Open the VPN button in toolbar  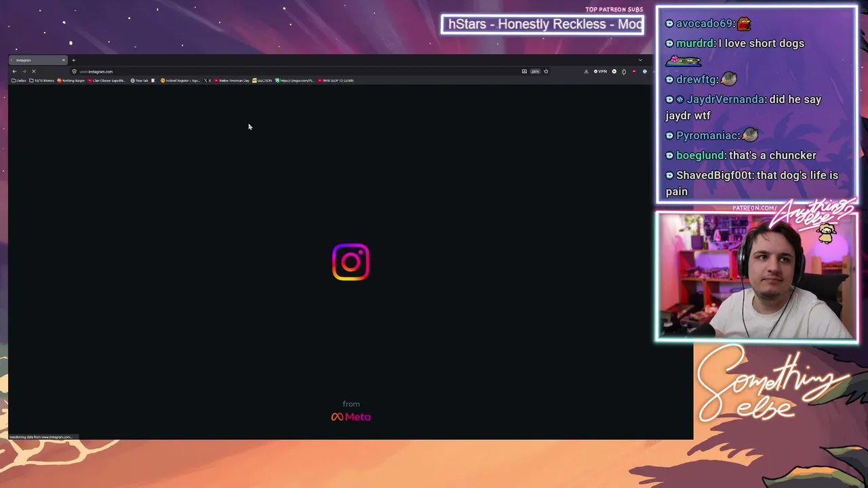coord(600,71)
